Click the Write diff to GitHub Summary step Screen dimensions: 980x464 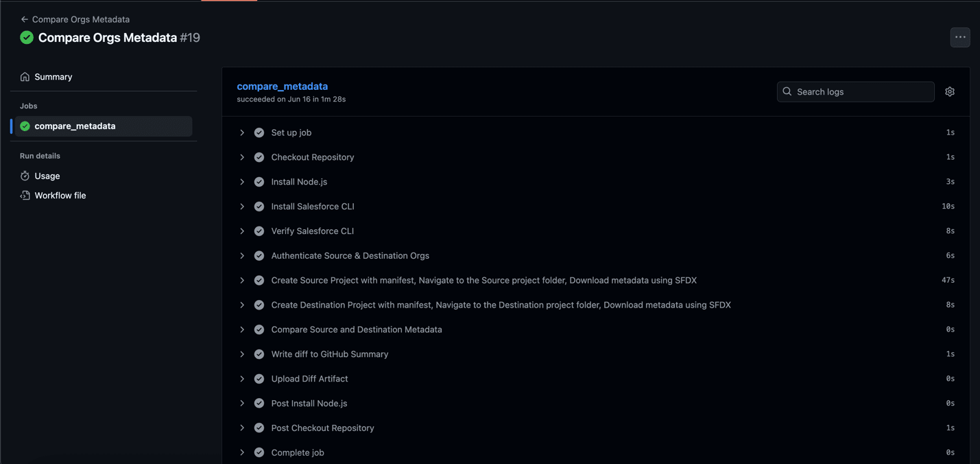pyautogui.click(x=329, y=354)
